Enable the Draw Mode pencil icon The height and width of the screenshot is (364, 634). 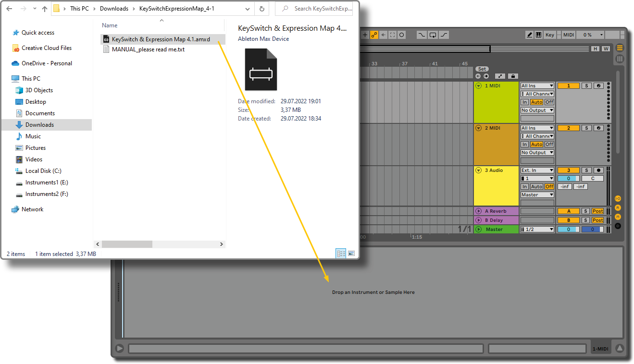(x=529, y=35)
